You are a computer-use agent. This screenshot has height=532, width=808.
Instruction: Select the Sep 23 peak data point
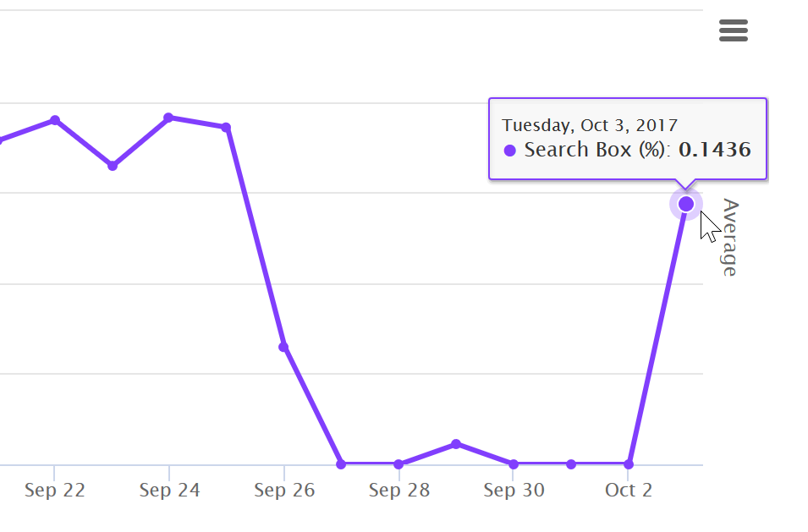(55, 119)
